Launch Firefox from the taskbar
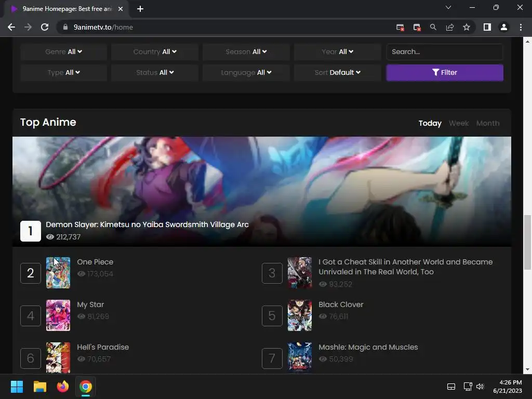 (62, 387)
